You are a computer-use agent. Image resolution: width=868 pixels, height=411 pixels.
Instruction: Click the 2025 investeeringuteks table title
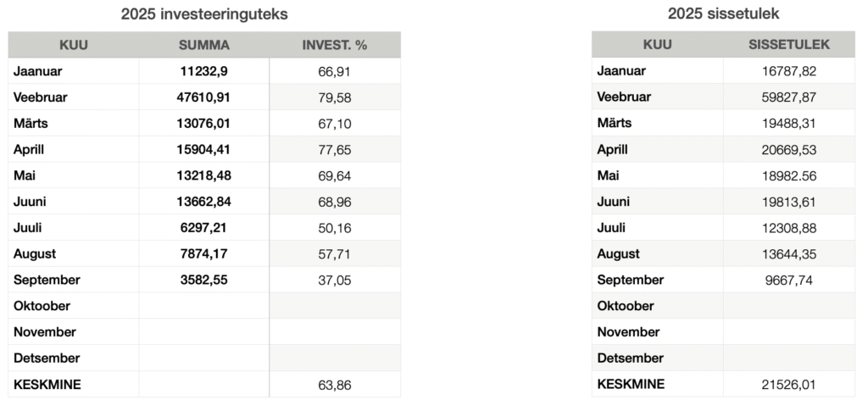204,14
